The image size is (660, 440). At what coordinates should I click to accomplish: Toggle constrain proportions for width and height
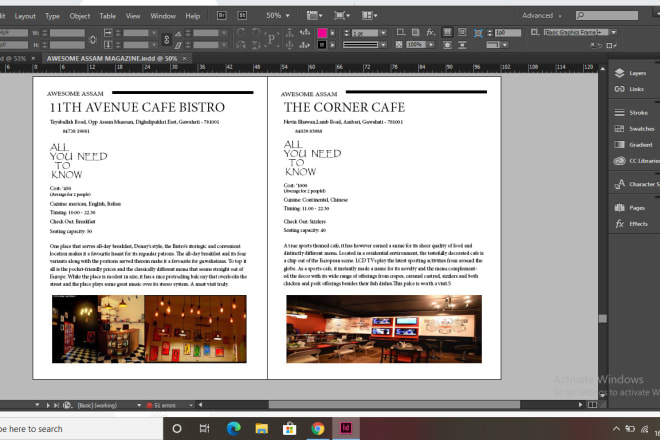pos(93,39)
